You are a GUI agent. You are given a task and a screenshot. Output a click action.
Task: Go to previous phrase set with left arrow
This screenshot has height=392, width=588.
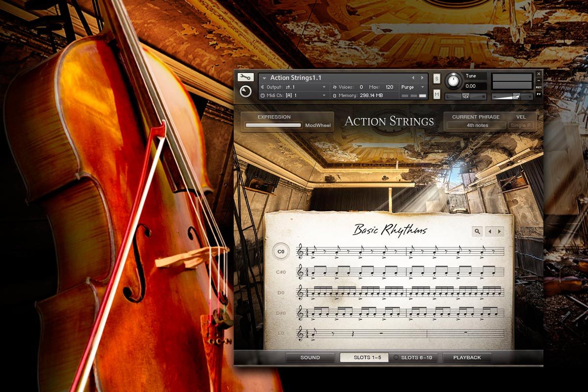click(x=490, y=231)
